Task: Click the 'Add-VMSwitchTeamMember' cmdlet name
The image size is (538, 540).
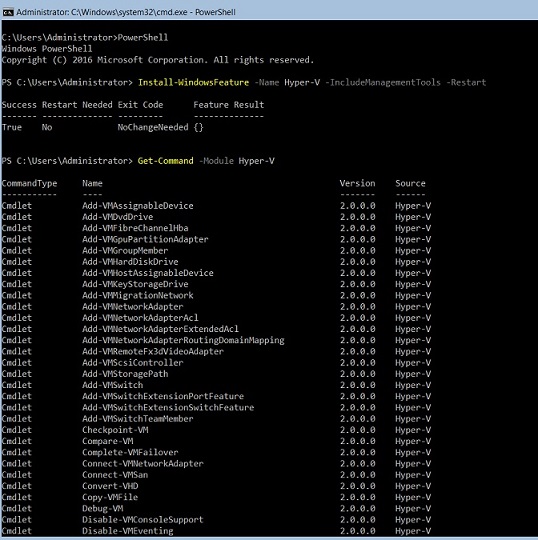Action: tap(138, 419)
